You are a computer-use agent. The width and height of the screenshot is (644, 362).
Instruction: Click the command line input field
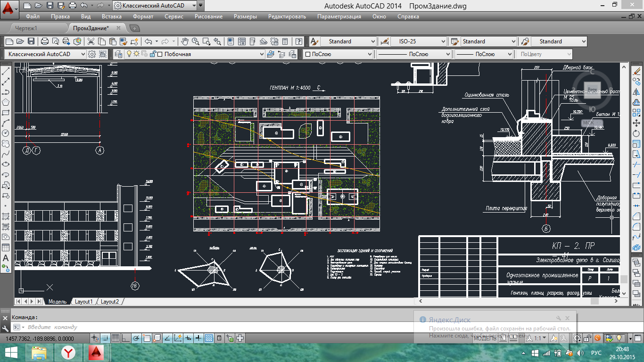tap(189, 327)
